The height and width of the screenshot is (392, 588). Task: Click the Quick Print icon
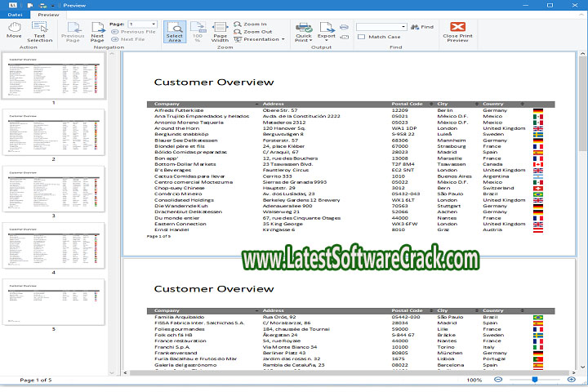303,31
